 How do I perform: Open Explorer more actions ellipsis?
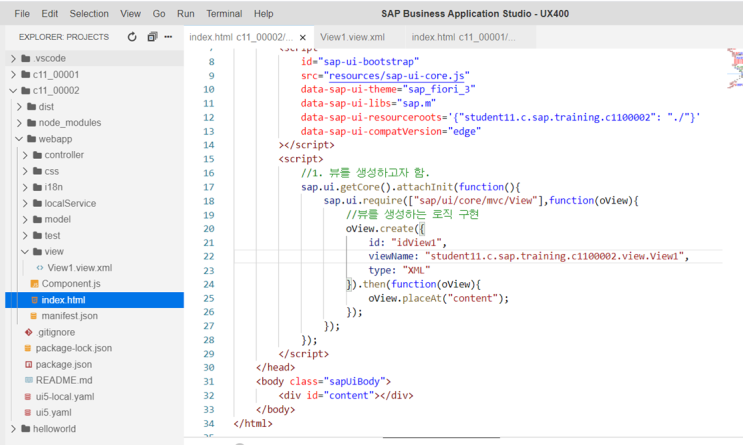(x=168, y=37)
